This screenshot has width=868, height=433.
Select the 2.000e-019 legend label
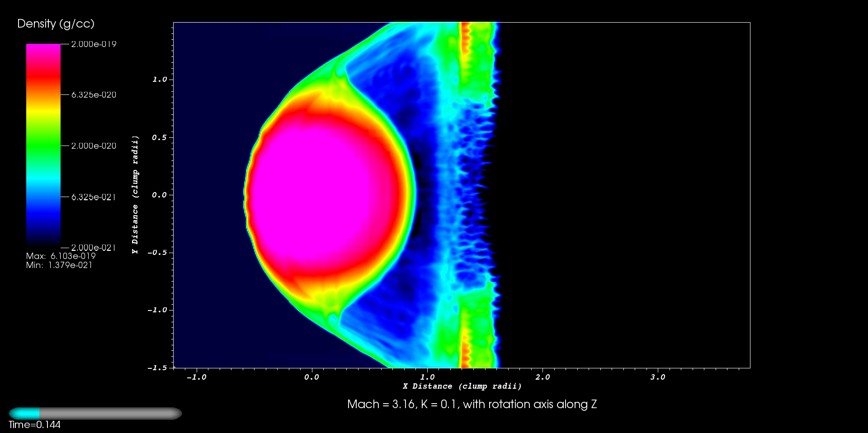coord(94,44)
